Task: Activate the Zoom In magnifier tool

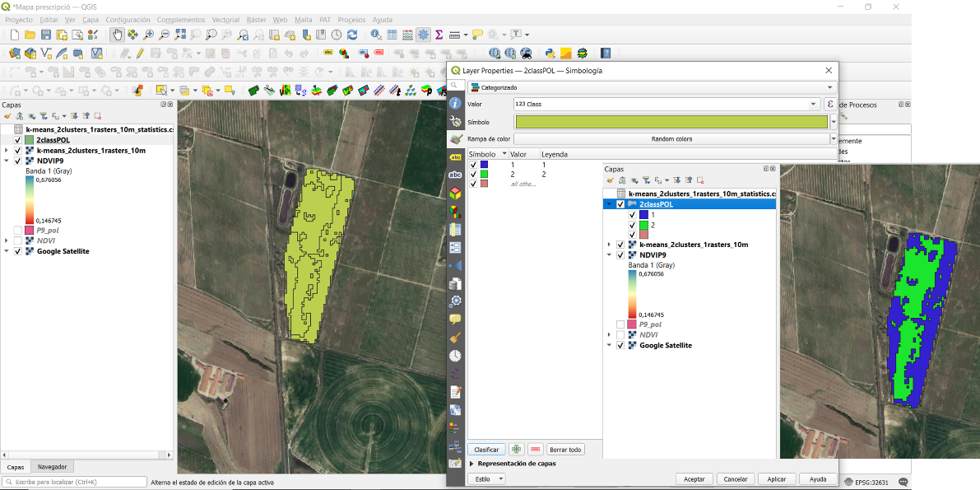Action: tap(149, 35)
